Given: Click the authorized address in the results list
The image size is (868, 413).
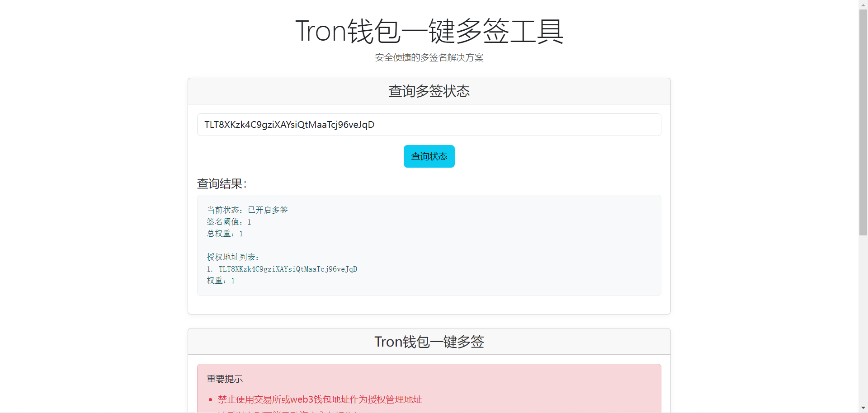Looking at the screenshot, I should pos(288,269).
